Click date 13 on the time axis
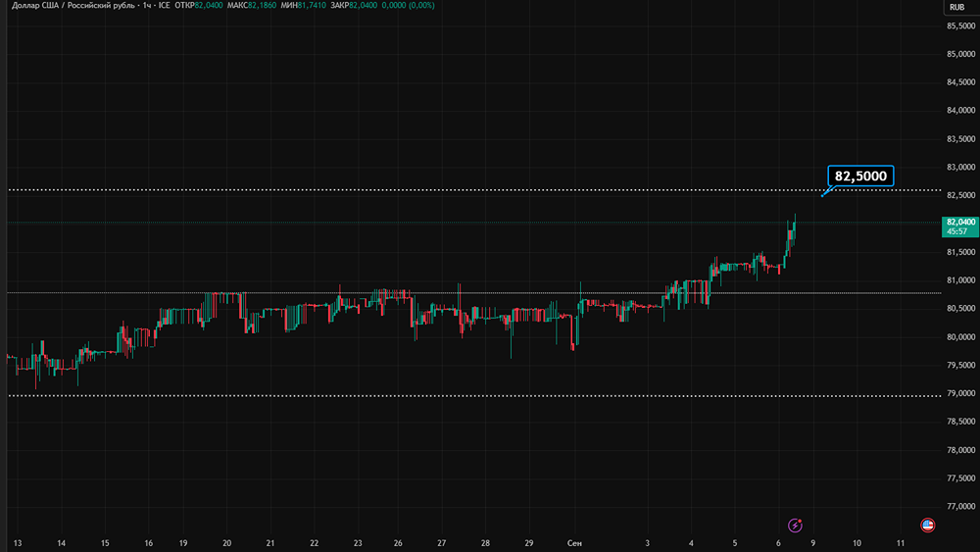The image size is (980, 552). 18,543
